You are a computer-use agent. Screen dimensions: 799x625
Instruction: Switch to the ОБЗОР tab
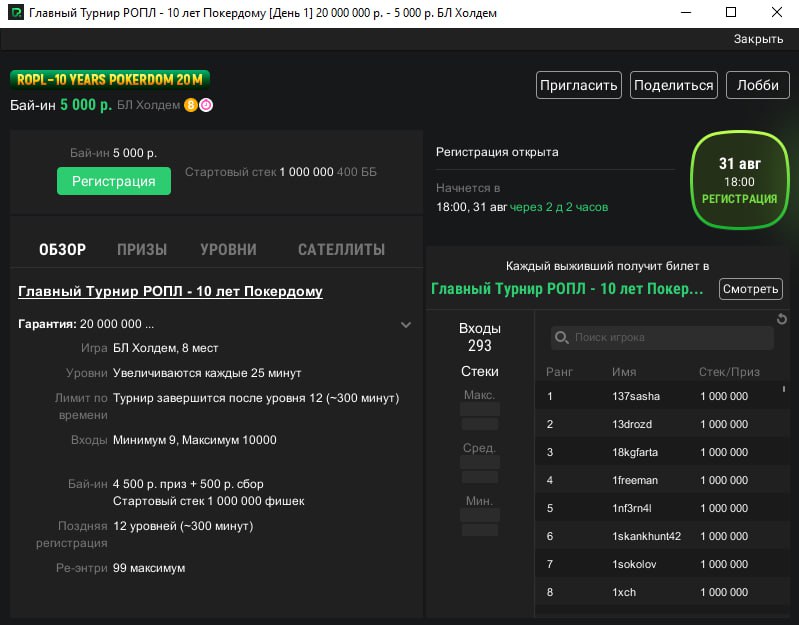click(63, 250)
